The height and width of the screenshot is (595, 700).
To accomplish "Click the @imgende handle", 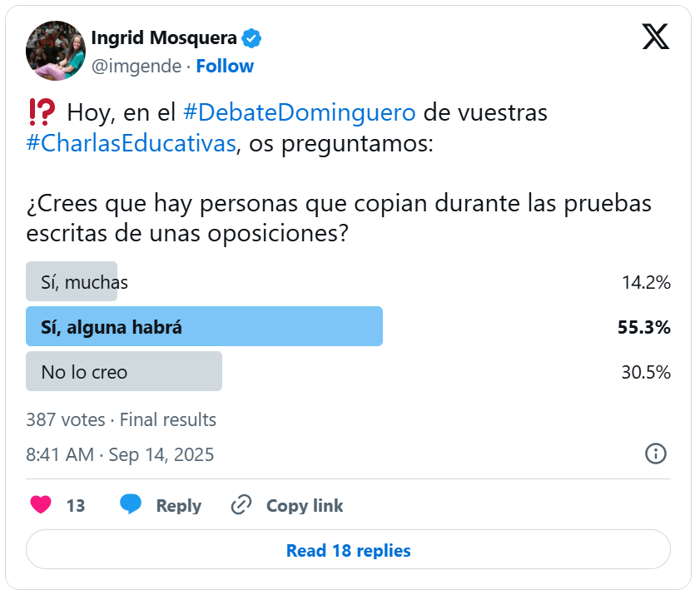I will pyautogui.click(x=136, y=67).
